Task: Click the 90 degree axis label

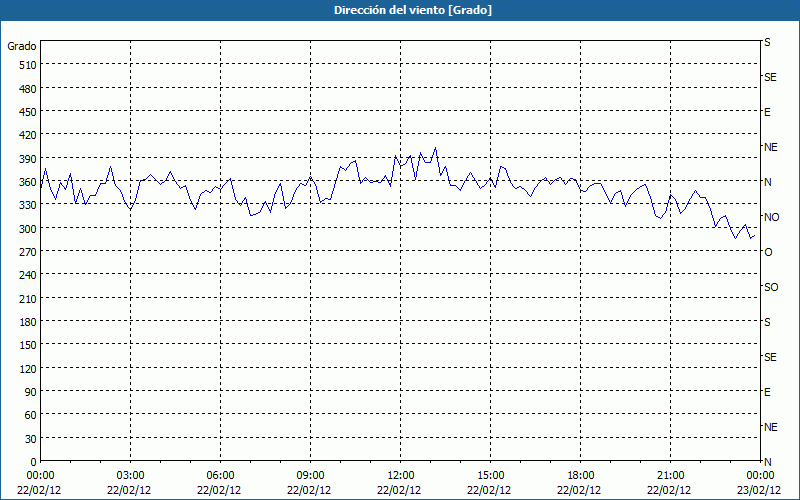Action: [x=31, y=392]
